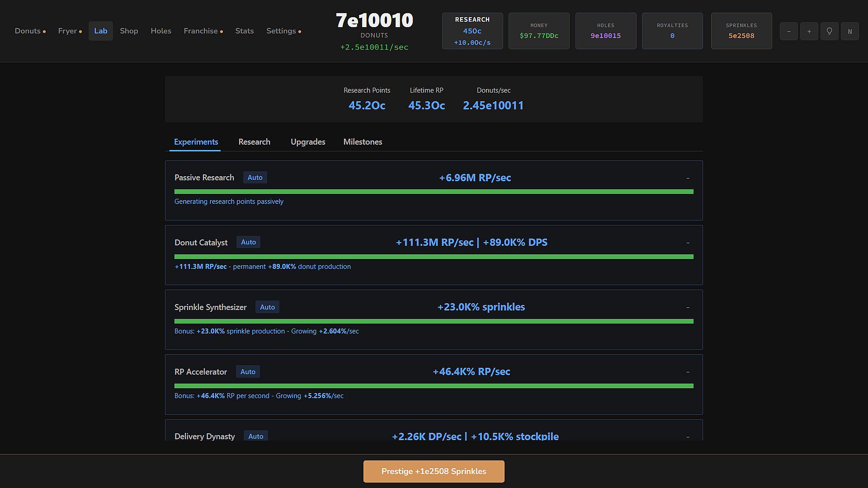The height and width of the screenshot is (488, 868).
Task: Collapse the Sprinkle Synthesizer card
Action: pos(688,307)
